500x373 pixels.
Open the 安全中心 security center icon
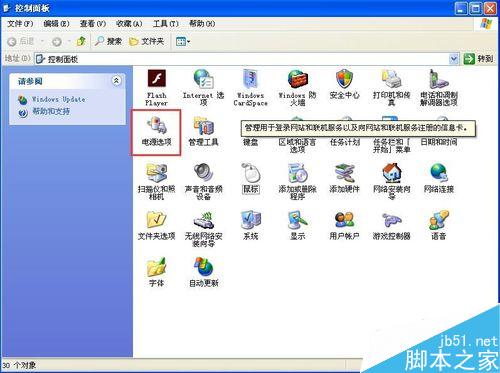pos(344,84)
